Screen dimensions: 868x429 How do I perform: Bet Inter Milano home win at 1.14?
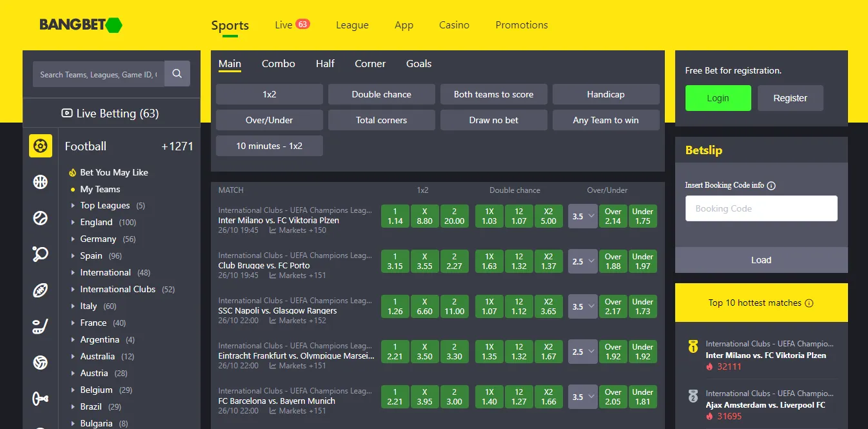[395, 216]
